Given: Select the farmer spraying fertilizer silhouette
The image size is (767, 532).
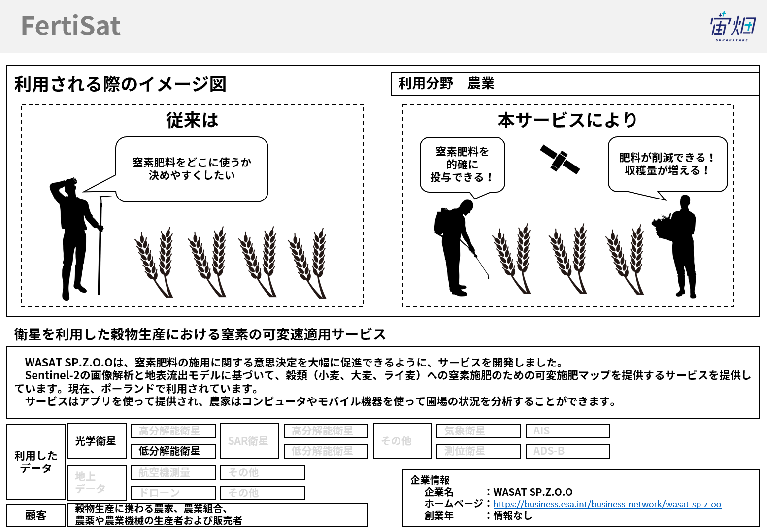Looking at the screenshot, I should click(x=461, y=247).
